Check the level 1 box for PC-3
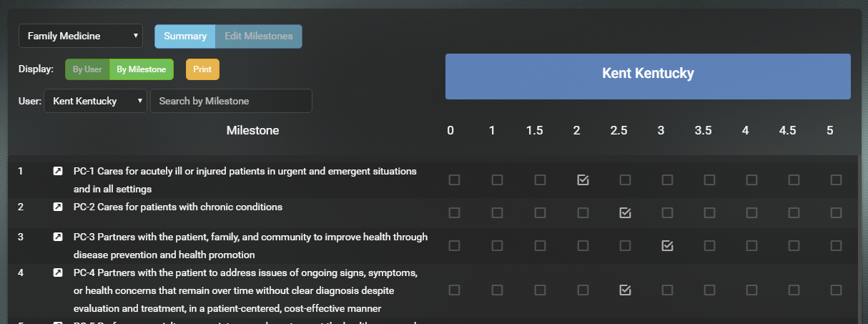This screenshot has width=868, height=324. pyautogui.click(x=497, y=245)
